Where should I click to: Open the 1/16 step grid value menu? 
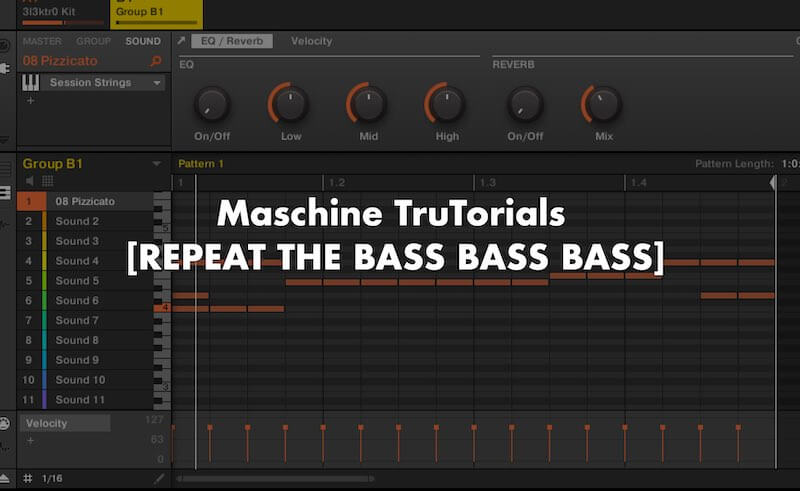(52, 478)
